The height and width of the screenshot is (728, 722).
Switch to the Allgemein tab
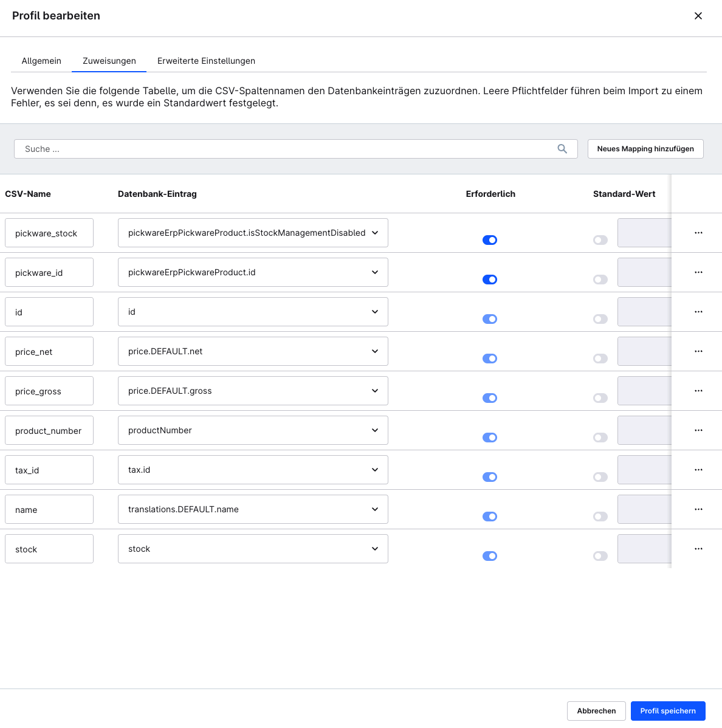(41, 61)
